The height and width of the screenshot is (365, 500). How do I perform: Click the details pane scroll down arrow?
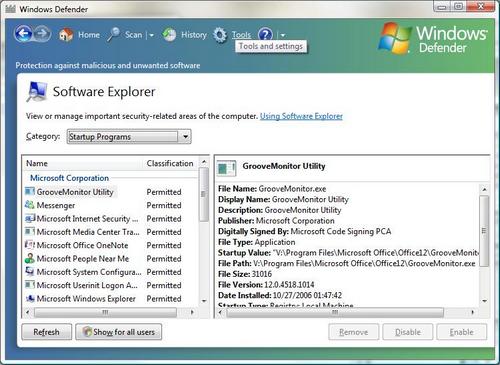click(x=484, y=301)
